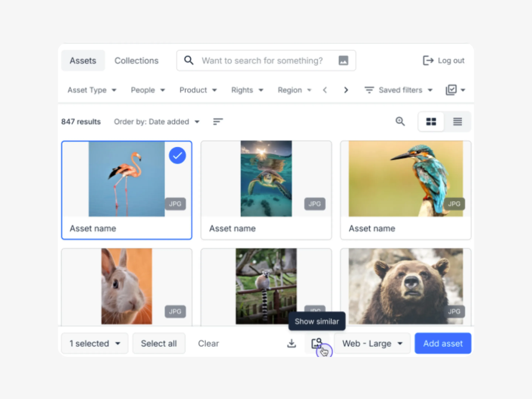Open the brown bear image thumbnail
Screen dimensions: 532x399
(406, 286)
